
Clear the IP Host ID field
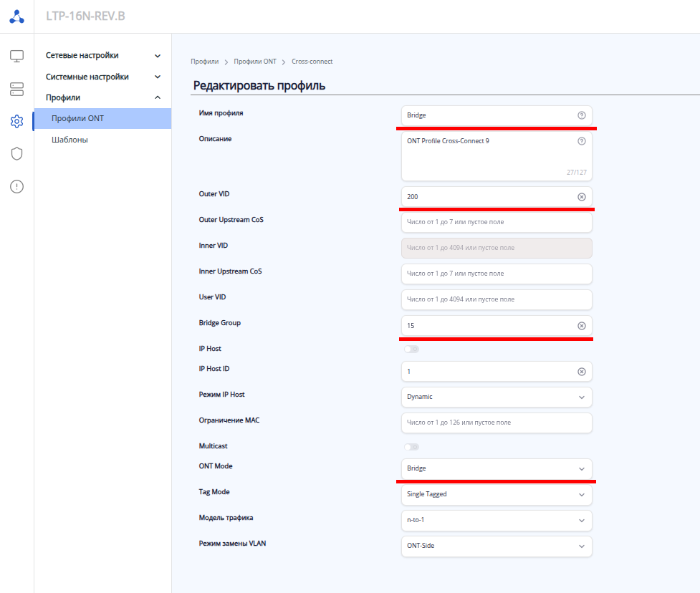[x=581, y=372]
